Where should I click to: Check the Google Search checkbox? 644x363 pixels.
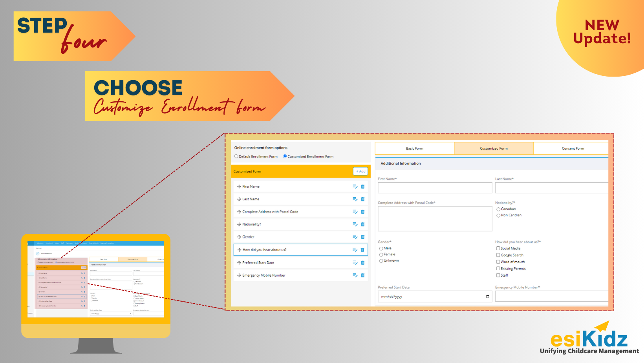click(498, 255)
